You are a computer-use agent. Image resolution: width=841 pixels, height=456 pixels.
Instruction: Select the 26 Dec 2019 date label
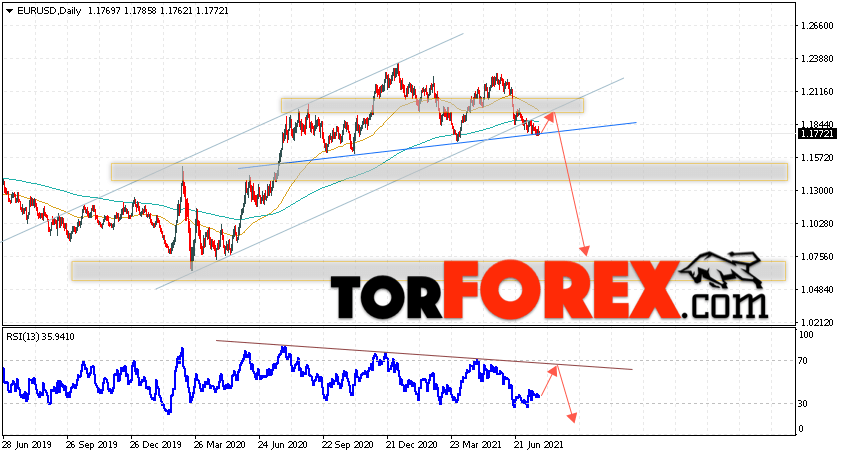[156, 445]
